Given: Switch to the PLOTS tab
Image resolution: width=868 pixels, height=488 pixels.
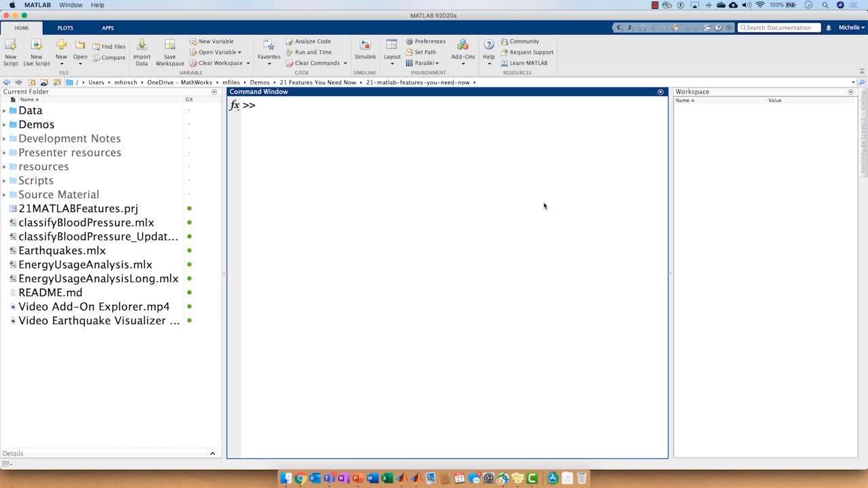Looking at the screenshot, I should pos(65,28).
